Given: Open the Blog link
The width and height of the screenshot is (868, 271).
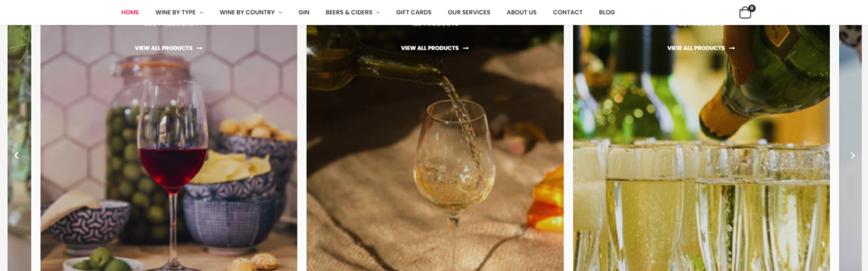Looking at the screenshot, I should pyautogui.click(x=607, y=12).
